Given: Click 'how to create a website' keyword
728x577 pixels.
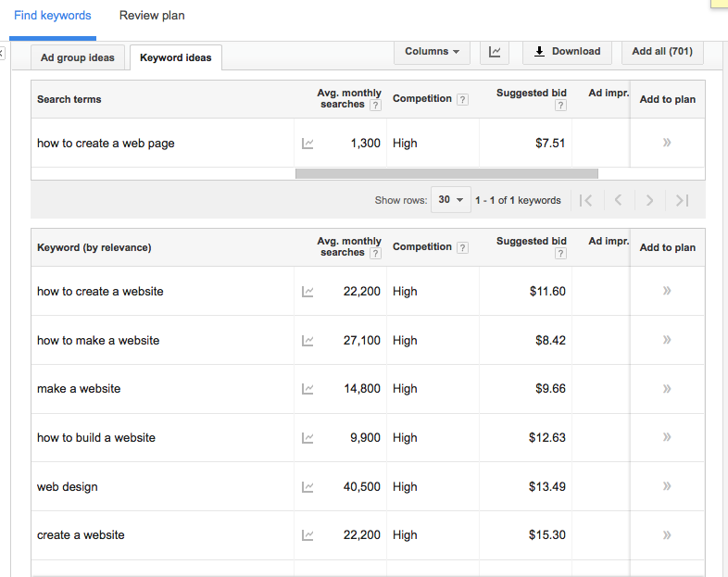Looking at the screenshot, I should pos(100,291).
